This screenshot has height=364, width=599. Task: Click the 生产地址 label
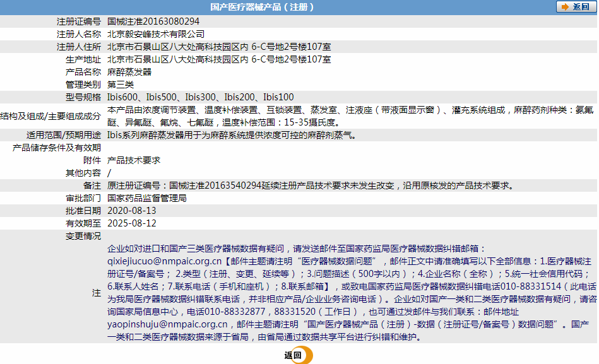pyautogui.click(x=83, y=59)
